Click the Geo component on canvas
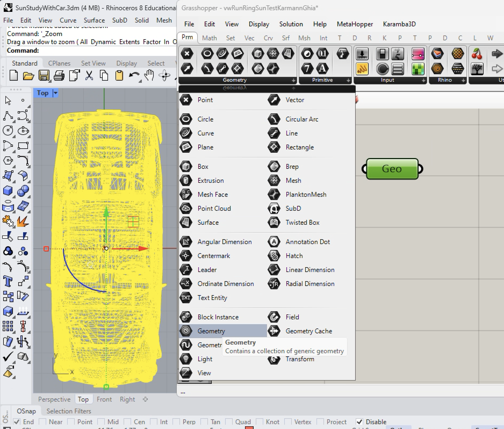The image size is (504, 429). 392,169
